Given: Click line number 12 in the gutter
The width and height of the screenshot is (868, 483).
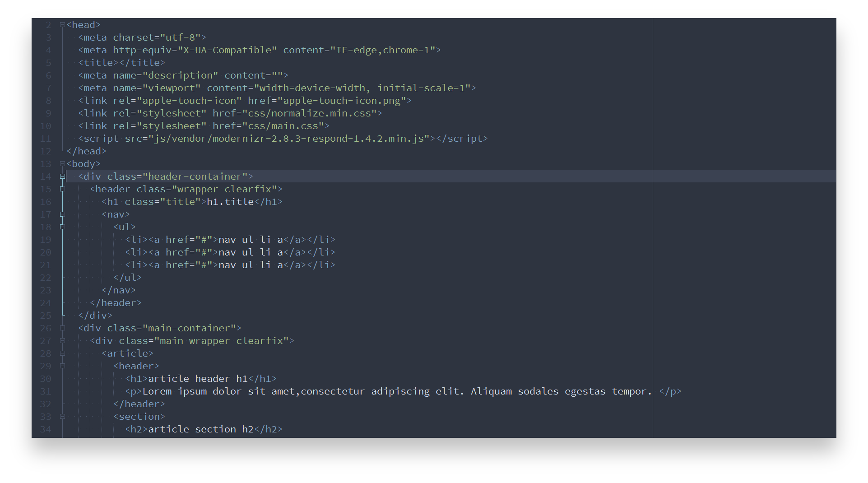Looking at the screenshot, I should (x=46, y=151).
